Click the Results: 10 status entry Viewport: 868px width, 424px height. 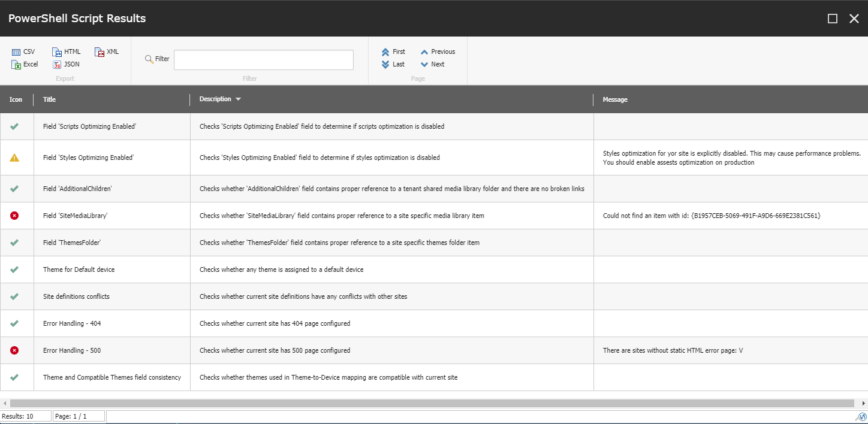[x=26, y=416]
